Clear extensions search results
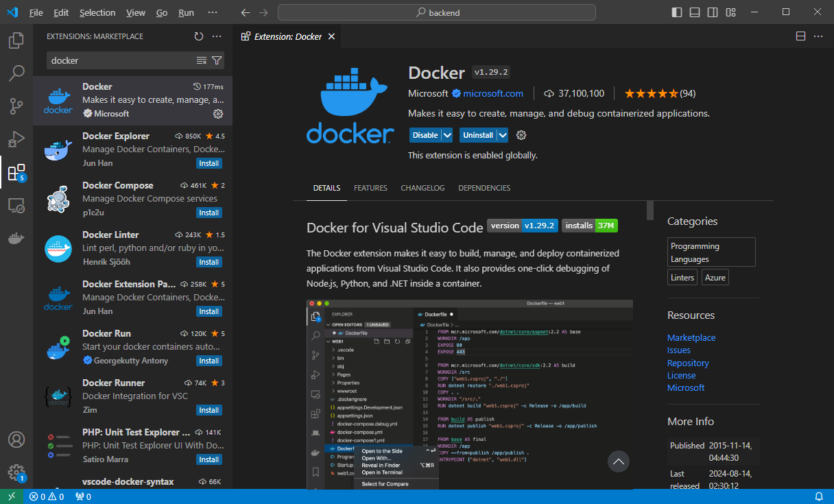834x504 pixels. 202,60
